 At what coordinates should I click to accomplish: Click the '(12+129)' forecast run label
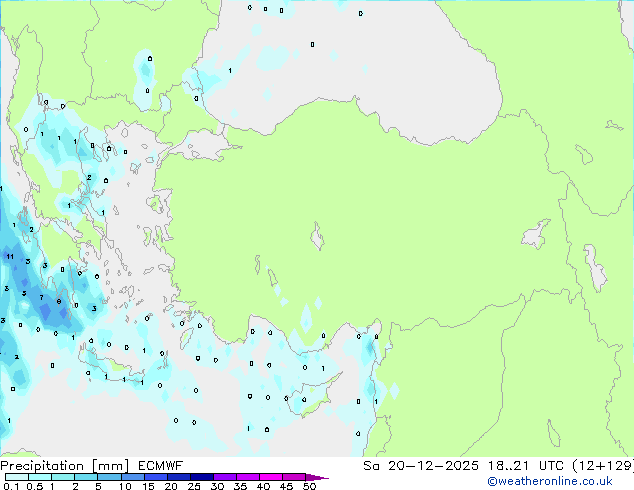(603, 466)
